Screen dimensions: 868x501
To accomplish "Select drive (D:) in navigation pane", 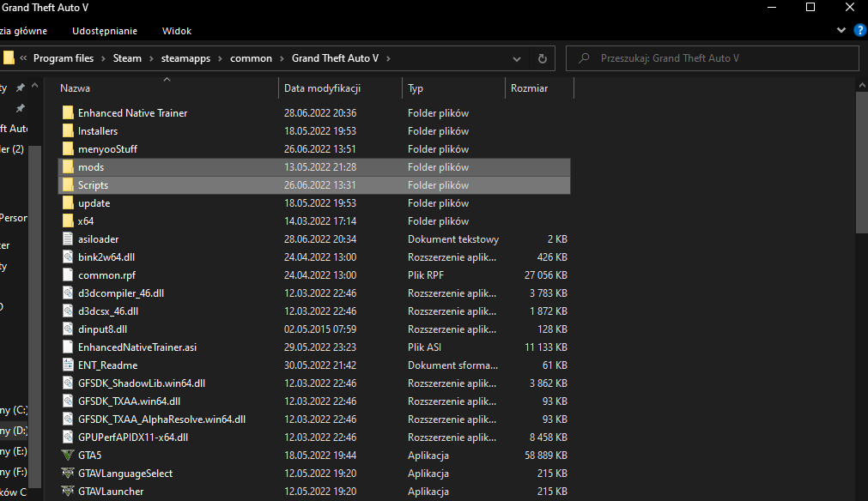I will click(x=14, y=430).
